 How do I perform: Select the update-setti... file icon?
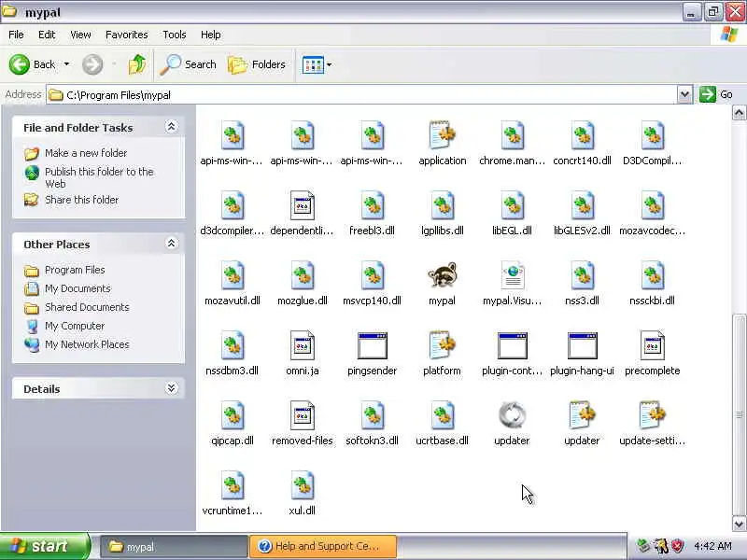pyautogui.click(x=652, y=414)
